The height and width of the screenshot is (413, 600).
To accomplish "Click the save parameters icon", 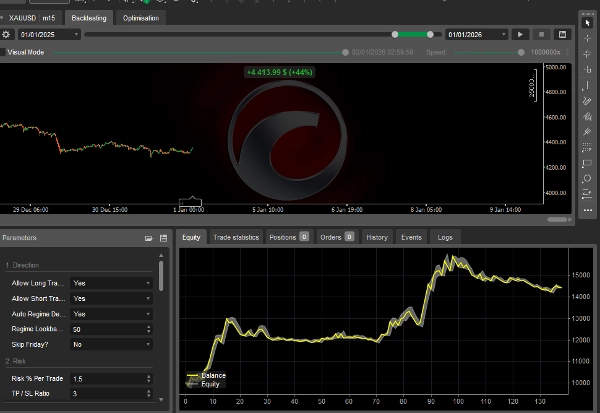I will pyautogui.click(x=163, y=238).
